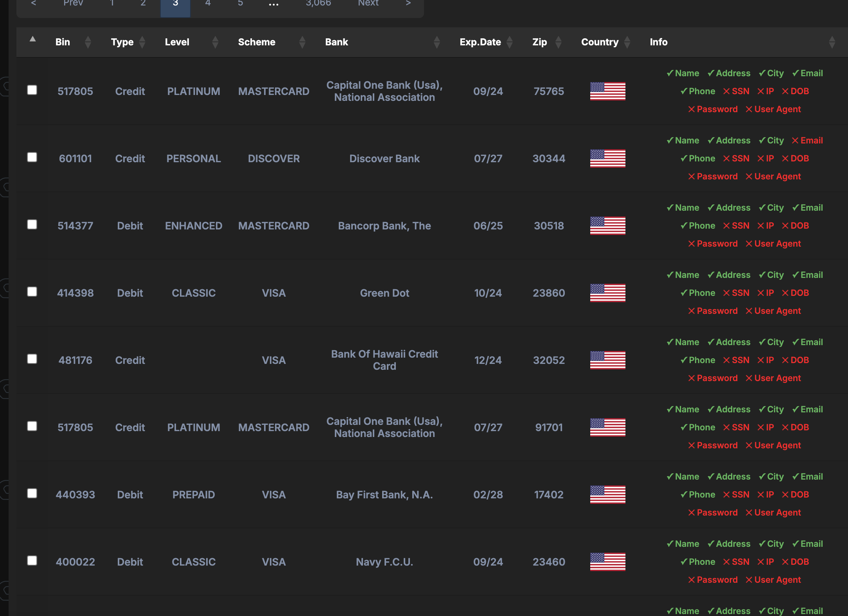Click expiry date 06/25
The height and width of the screenshot is (616, 848).
(x=488, y=226)
